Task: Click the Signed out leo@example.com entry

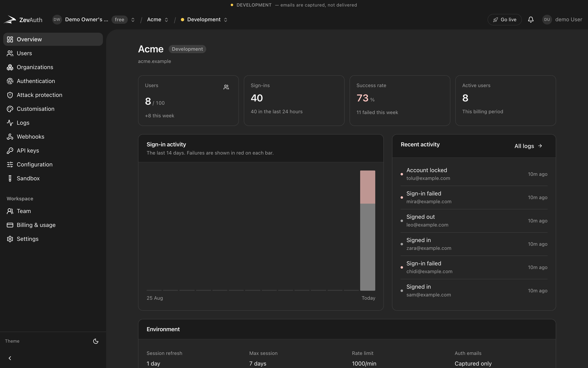Action: pos(474,221)
